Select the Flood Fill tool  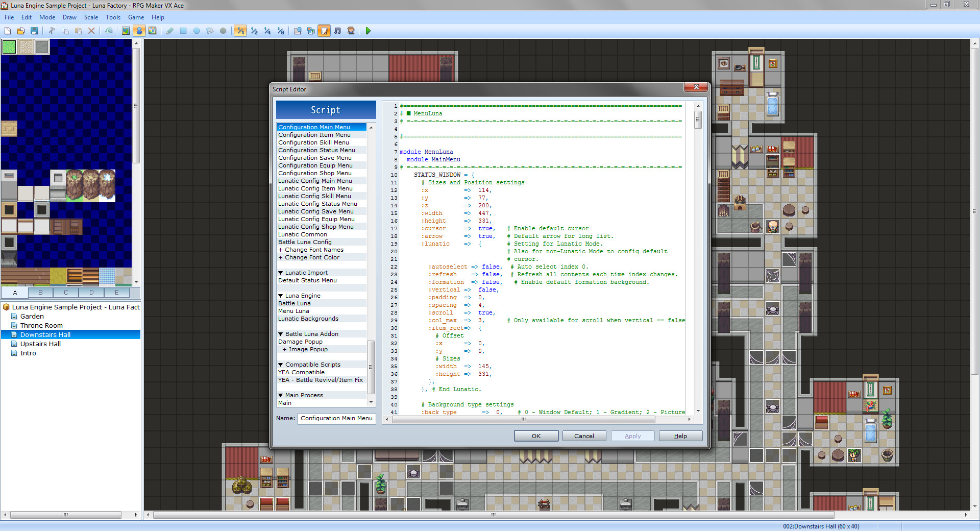point(210,31)
